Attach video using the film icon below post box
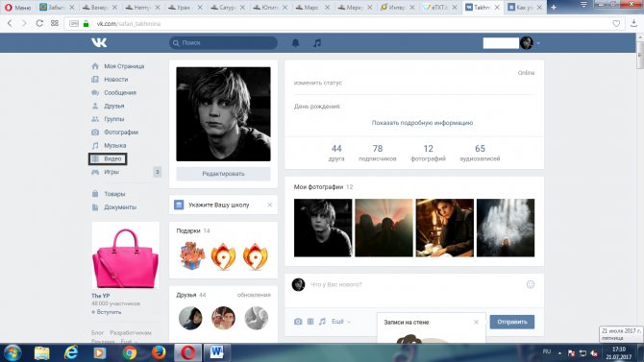This screenshot has height=362, width=644. point(310,322)
